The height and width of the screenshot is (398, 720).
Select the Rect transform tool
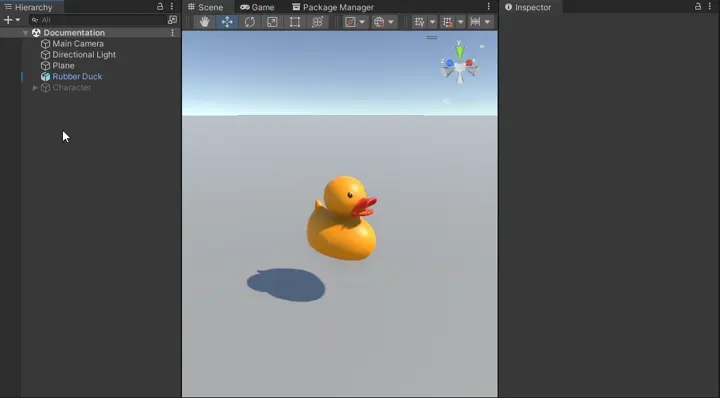pos(294,22)
